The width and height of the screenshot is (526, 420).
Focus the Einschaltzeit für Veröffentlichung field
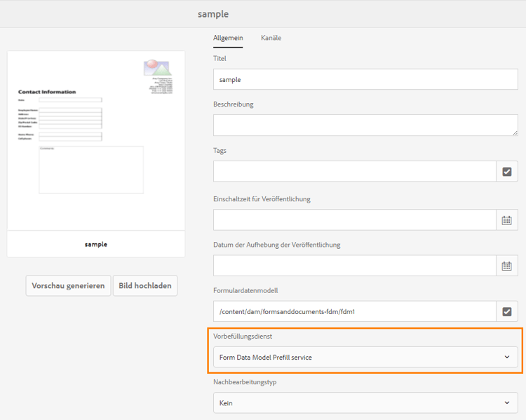pos(355,220)
